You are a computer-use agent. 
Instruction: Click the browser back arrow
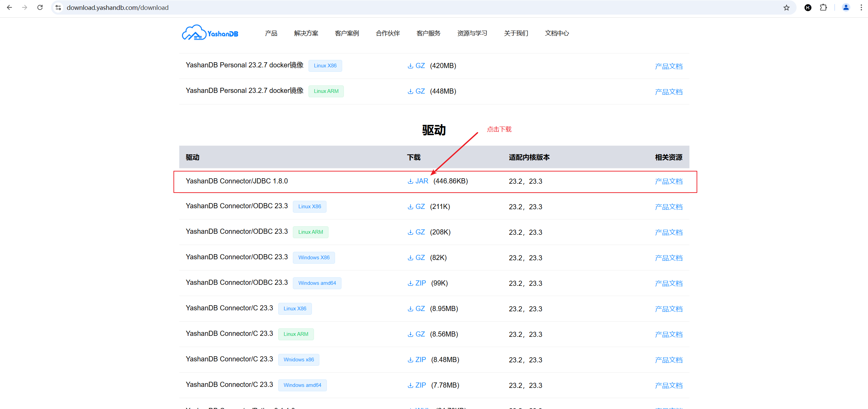[10, 7]
